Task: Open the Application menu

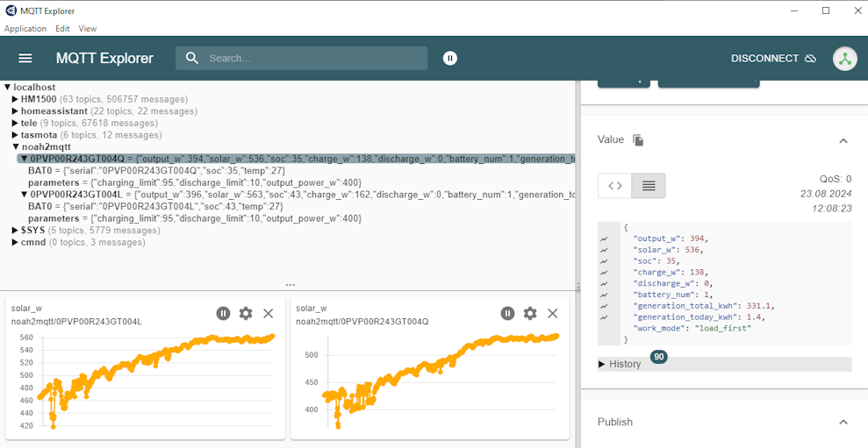Action: click(x=25, y=29)
